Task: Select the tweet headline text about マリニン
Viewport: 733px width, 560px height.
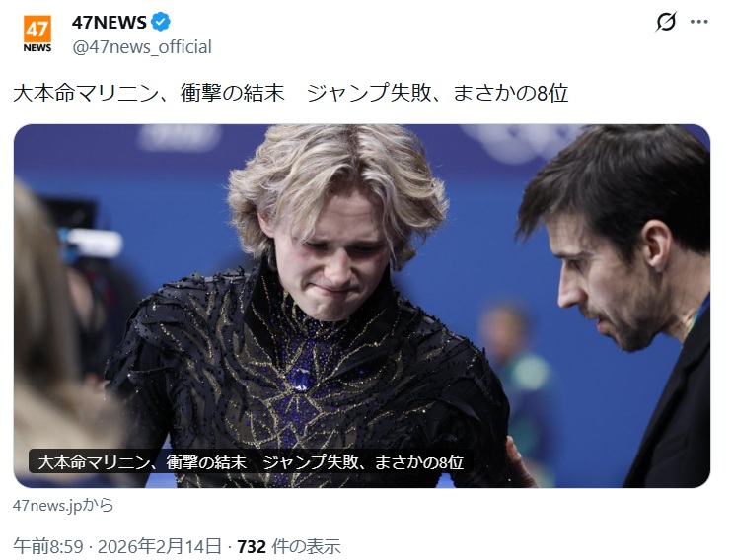Action: [290, 93]
